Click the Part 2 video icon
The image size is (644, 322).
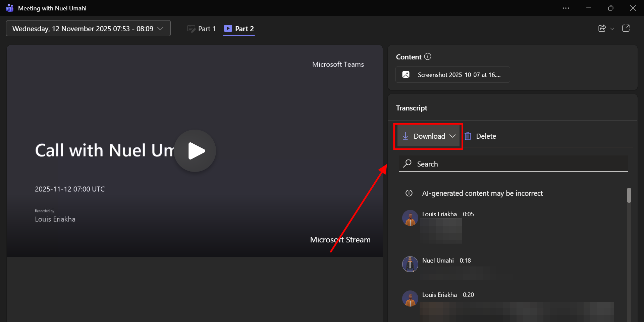[x=228, y=29]
